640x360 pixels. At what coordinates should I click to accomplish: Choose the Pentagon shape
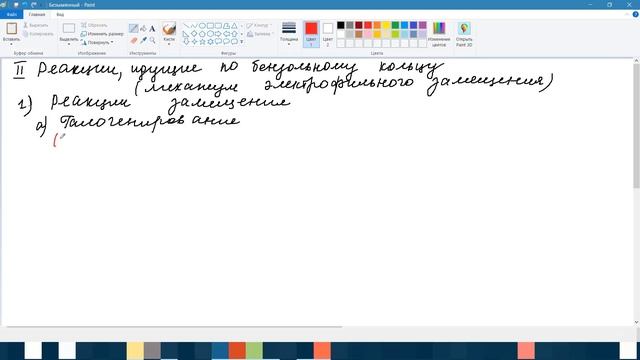pos(202,34)
